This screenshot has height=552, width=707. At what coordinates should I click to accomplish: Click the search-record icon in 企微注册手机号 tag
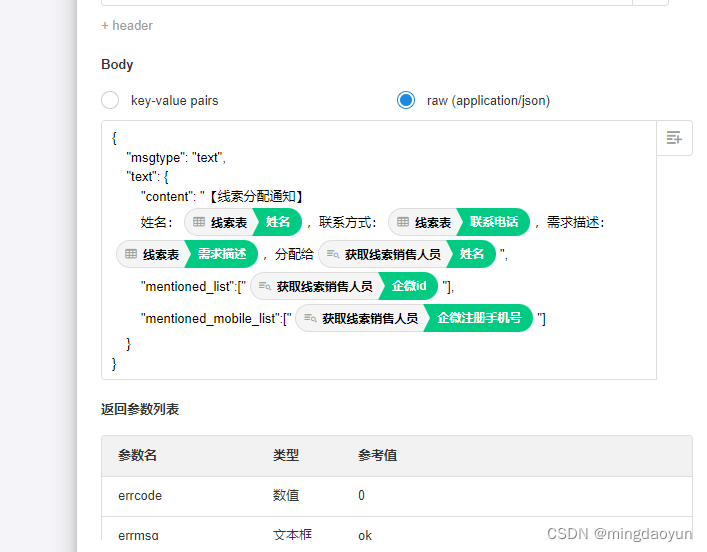click(310, 318)
